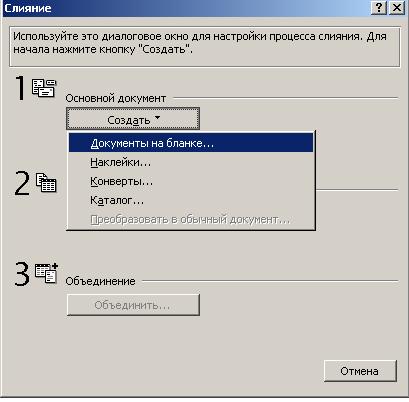409x402 pixels.
Task: Click the disabled Объединить… button
Action: [133, 305]
